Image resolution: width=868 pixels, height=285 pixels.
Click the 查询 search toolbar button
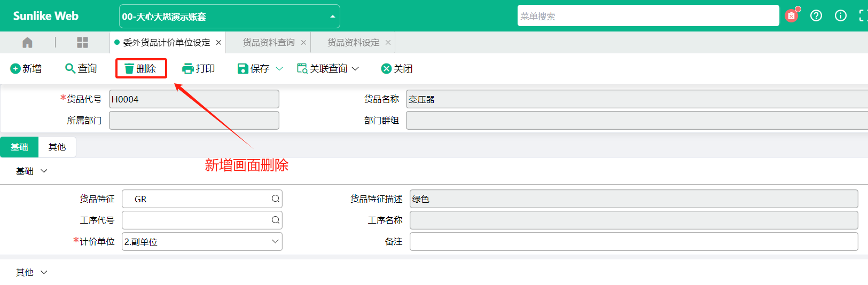[81, 68]
